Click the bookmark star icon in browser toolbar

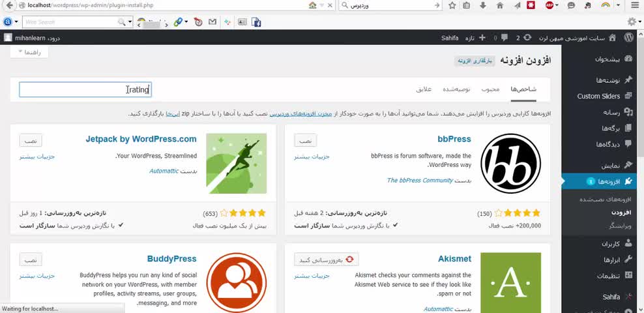452,5
